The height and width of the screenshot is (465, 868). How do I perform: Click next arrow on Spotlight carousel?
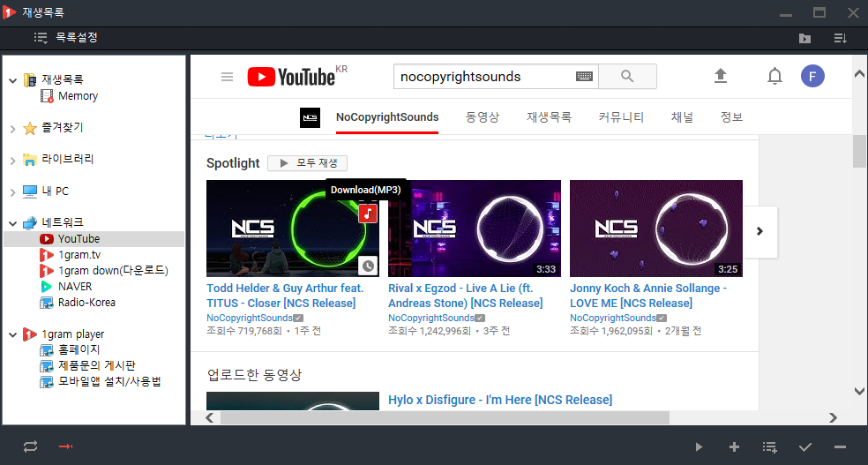point(760,231)
